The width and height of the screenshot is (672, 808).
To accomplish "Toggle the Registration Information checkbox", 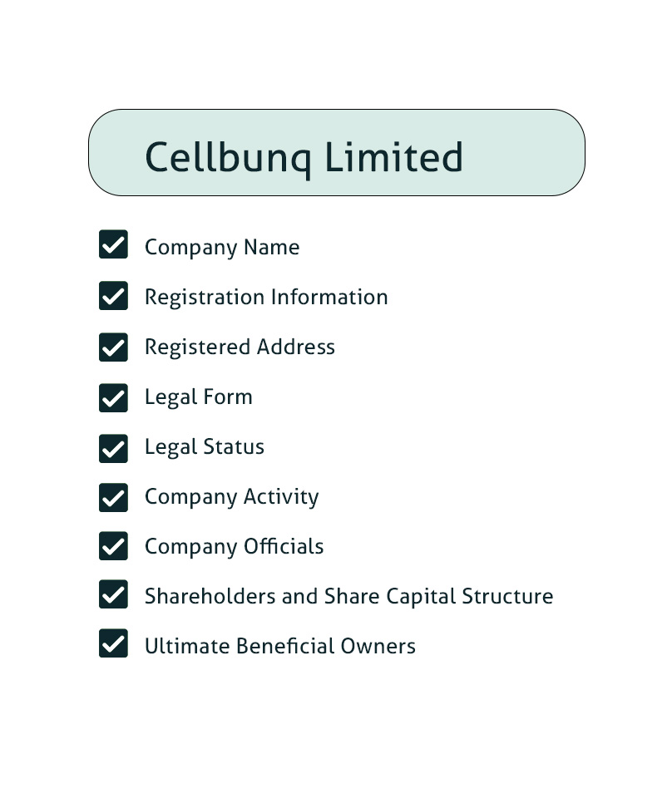I will coord(113,296).
